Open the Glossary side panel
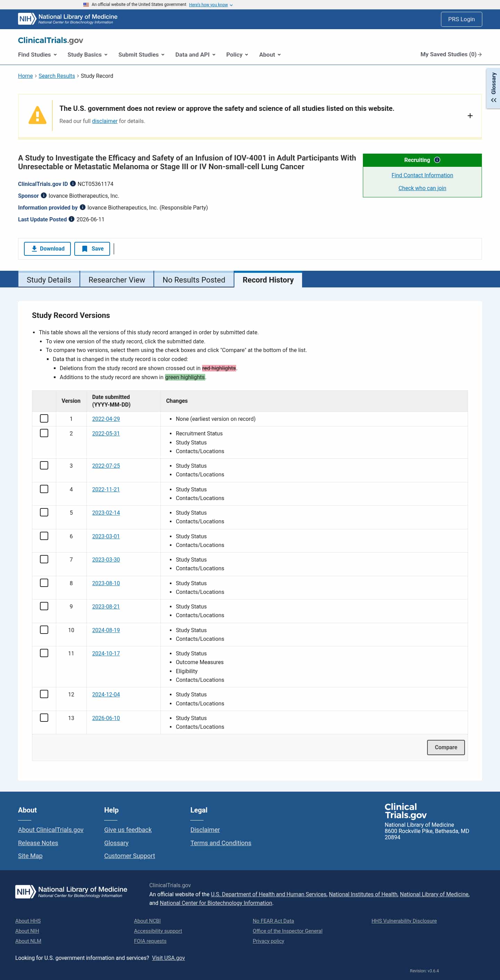 point(493,88)
